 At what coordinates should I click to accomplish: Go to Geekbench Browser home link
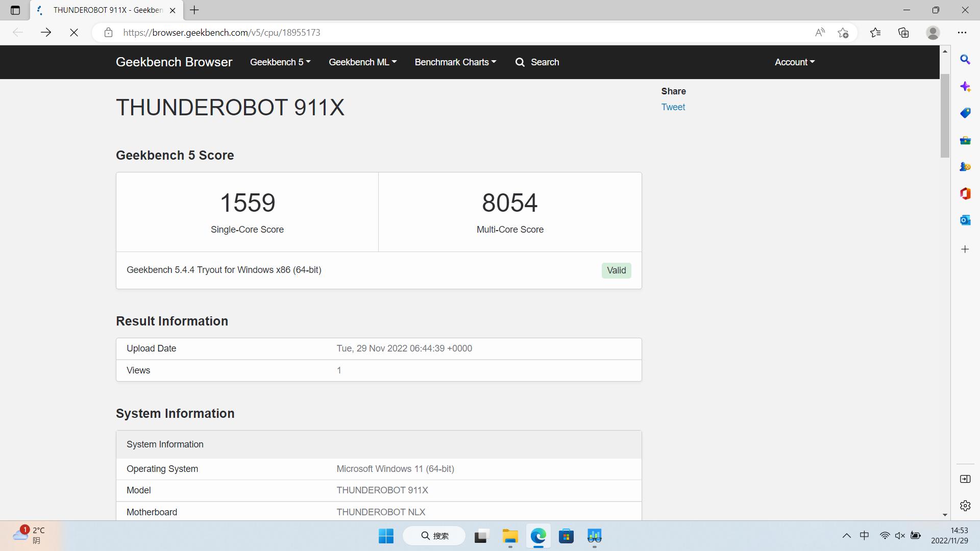coord(174,62)
